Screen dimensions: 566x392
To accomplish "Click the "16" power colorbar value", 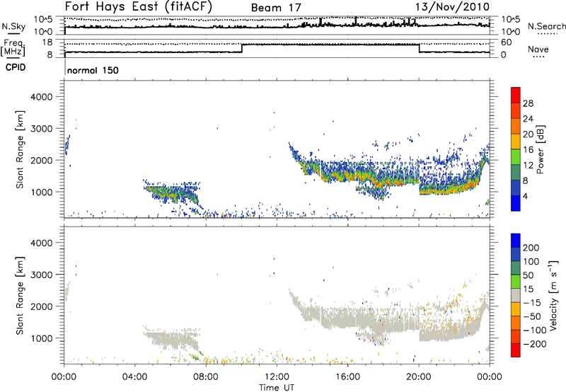I will pyautogui.click(x=528, y=150).
